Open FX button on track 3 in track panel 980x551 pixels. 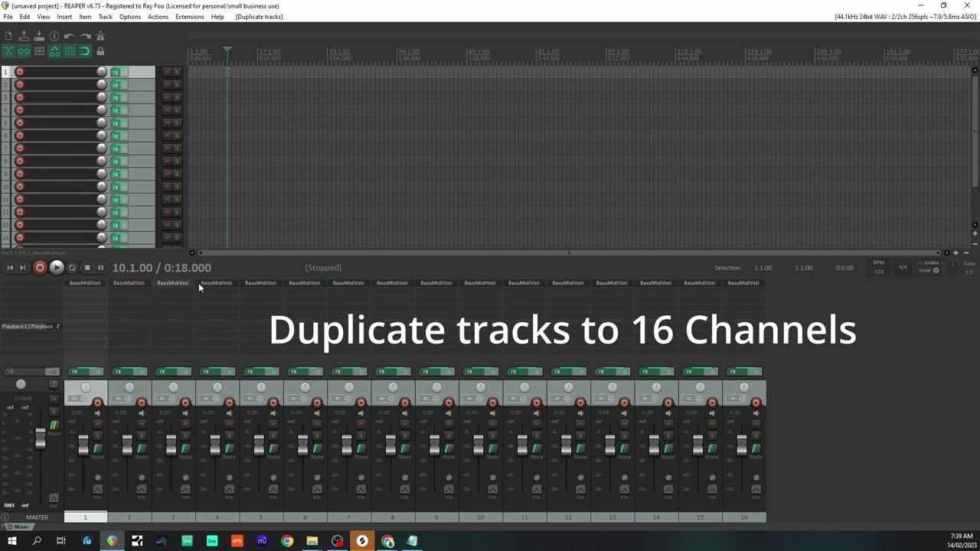point(116,97)
